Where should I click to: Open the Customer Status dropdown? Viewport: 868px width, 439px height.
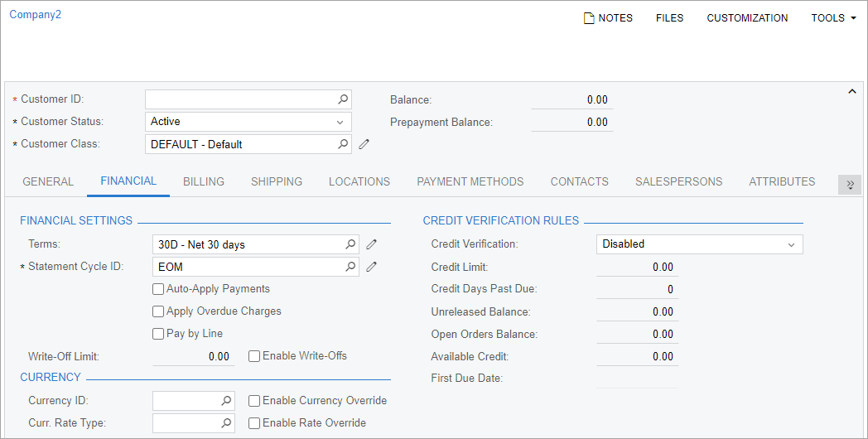click(x=340, y=122)
